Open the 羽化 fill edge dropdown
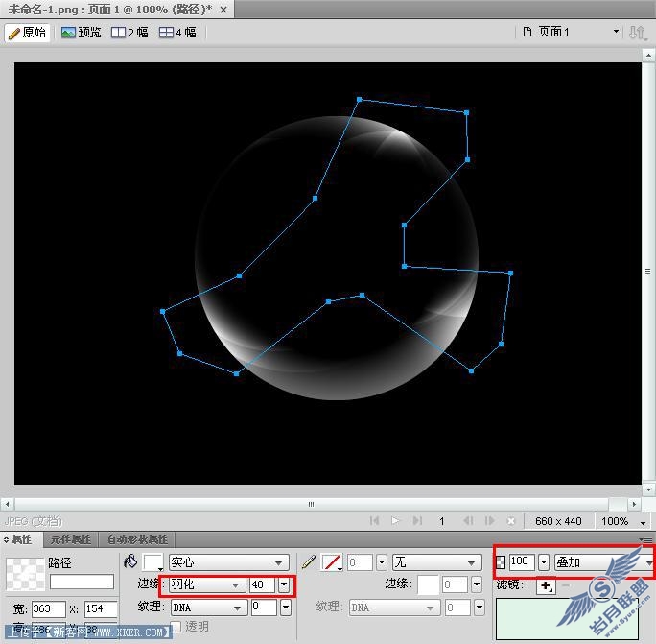This screenshot has width=656, height=644. tap(207, 584)
